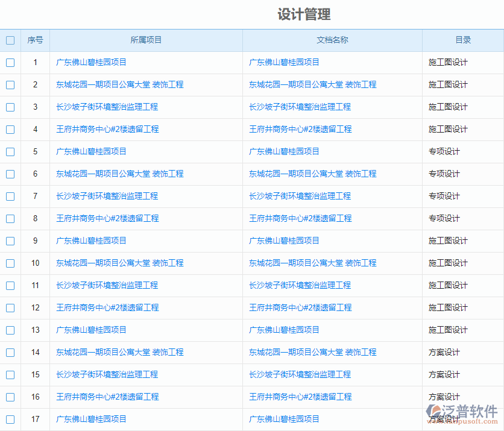Click 长沙坡子街环境整治监理工程 project link in row 3
504x431 pixels.
(106, 107)
